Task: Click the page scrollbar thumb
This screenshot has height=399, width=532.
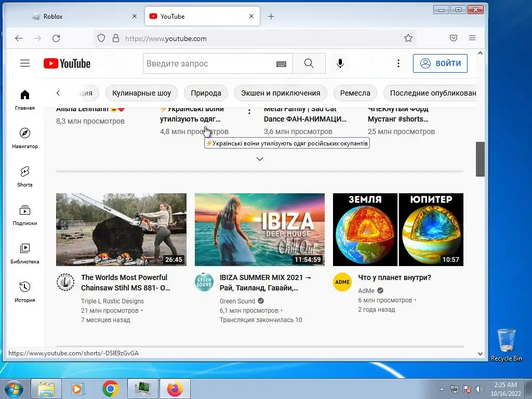Action: 480,159
